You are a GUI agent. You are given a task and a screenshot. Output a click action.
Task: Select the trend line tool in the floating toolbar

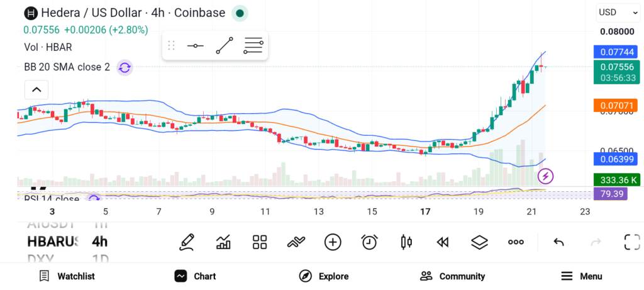point(225,45)
